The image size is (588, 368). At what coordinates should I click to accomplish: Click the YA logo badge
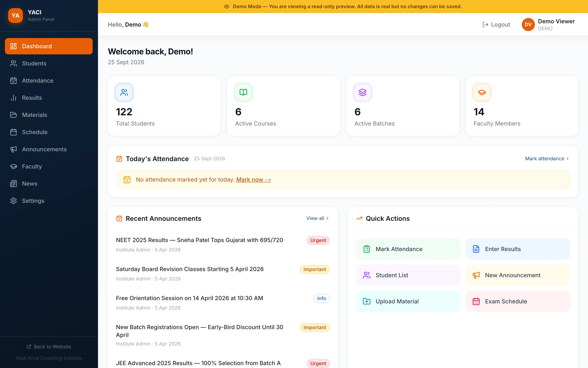(x=15, y=16)
